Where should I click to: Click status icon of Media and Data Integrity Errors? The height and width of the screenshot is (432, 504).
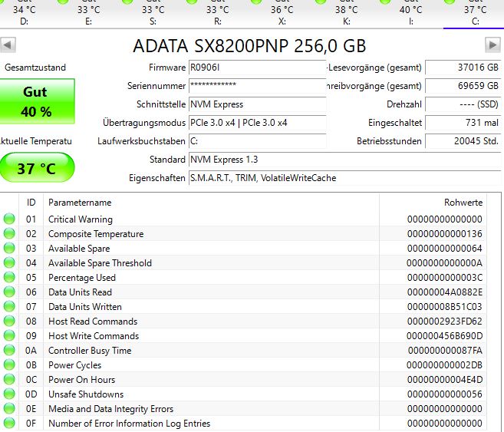(9, 408)
